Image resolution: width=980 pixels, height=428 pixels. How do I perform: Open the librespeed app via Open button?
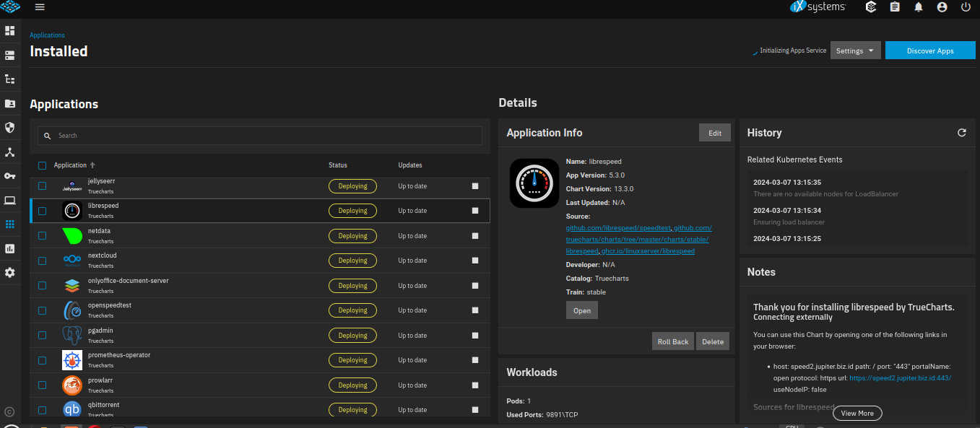click(x=582, y=310)
